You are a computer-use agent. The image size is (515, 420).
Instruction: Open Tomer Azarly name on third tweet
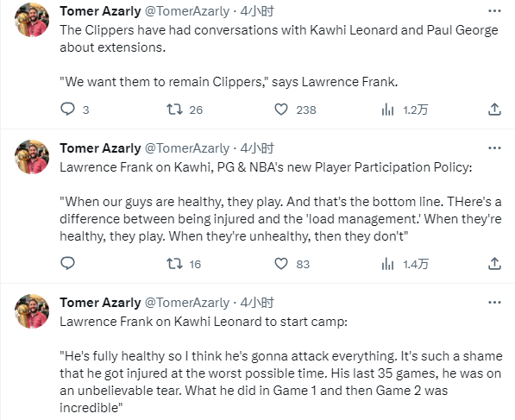(100, 303)
